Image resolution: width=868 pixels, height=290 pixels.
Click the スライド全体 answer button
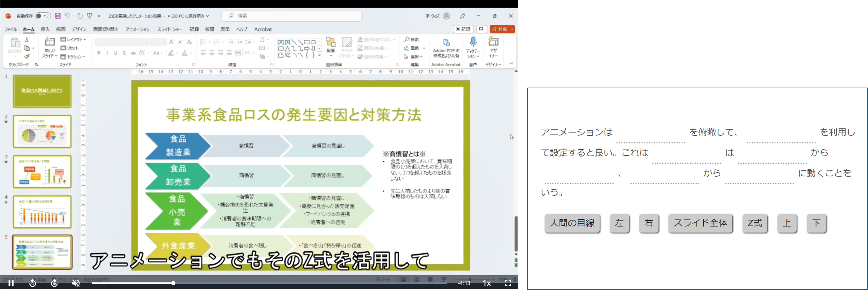coord(700,223)
